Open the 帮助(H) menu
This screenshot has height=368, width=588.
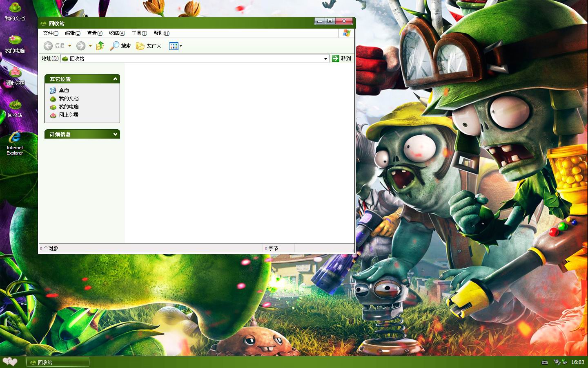tap(161, 33)
